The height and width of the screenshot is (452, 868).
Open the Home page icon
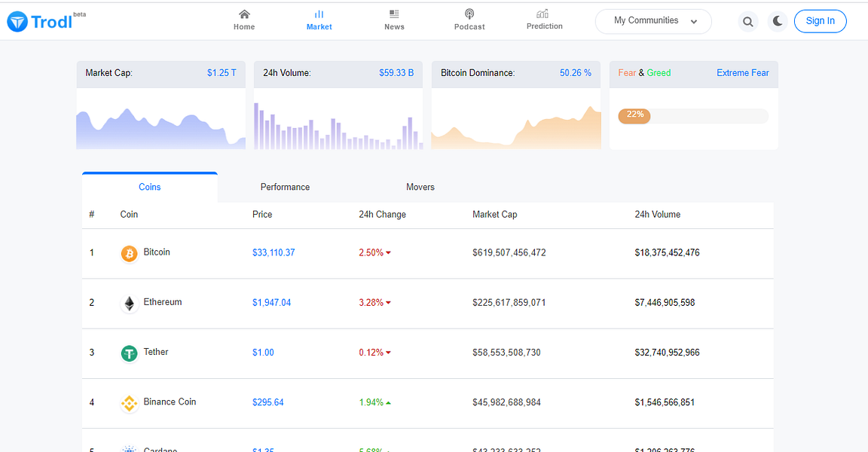coord(244,14)
